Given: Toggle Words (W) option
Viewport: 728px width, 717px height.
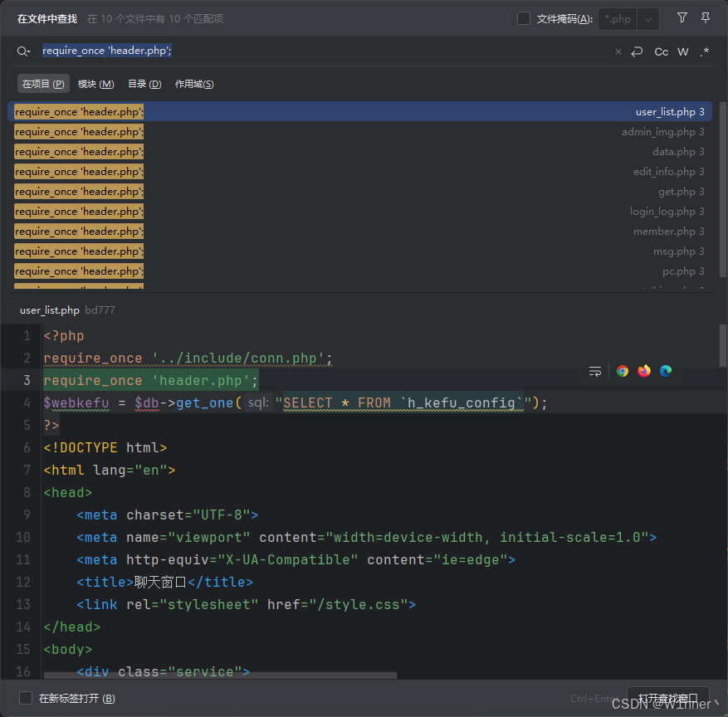Looking at the screenshot, I should [682, 52].
